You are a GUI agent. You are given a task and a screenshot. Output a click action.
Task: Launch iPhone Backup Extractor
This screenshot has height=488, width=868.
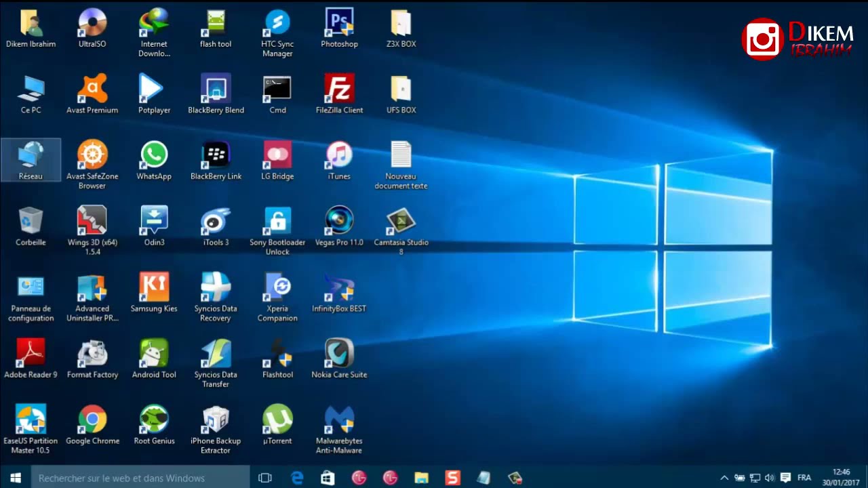coord(216,429)
